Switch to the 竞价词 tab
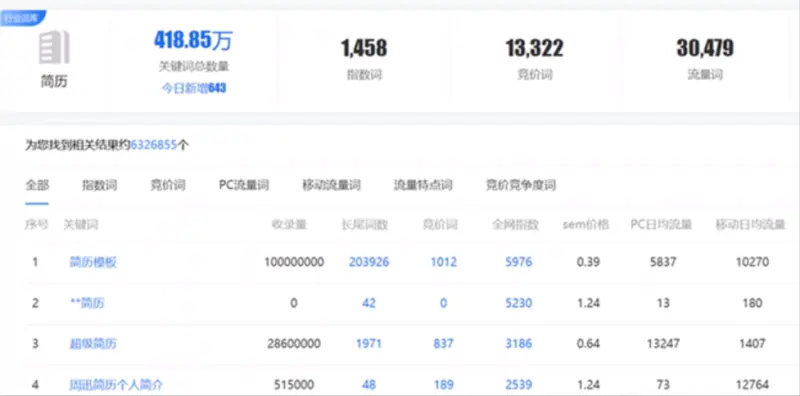The width and height of the screenshot is (800, 396). coord(168,185)
